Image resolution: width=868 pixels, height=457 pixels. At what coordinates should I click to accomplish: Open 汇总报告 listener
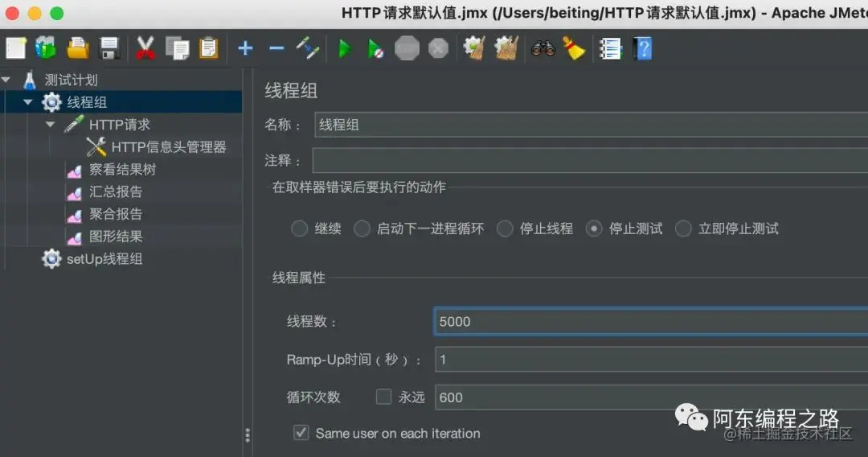(116, 191)
